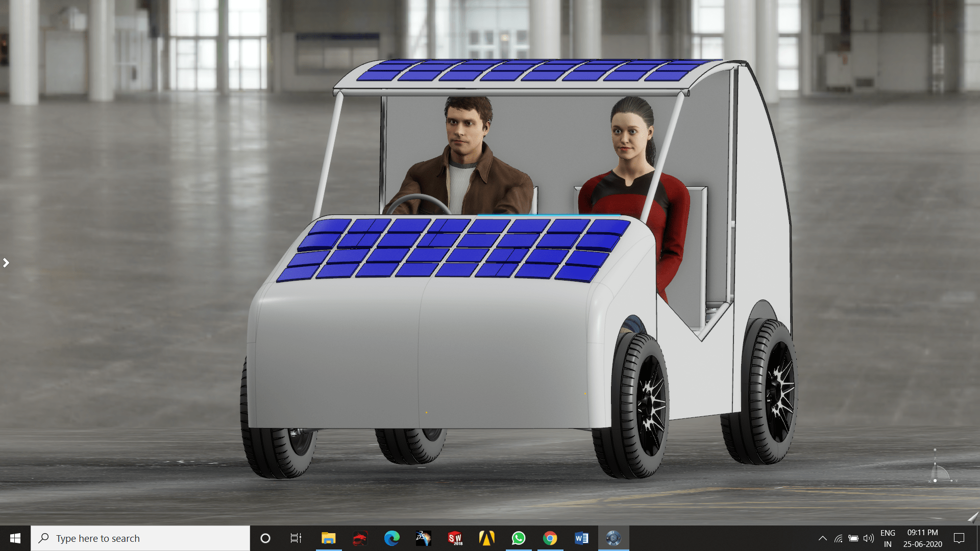Image resolution: width=980 pixels, height=551 pixels.
Task: Open the Windows Start menu
Action: [15, 538]
